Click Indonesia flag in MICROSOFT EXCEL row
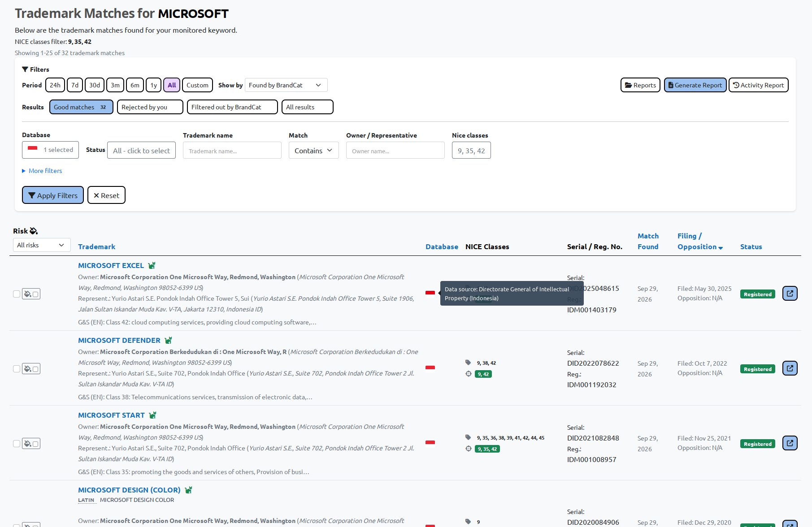The height and width of the screenshot is (527, 812). coord(430,293)
